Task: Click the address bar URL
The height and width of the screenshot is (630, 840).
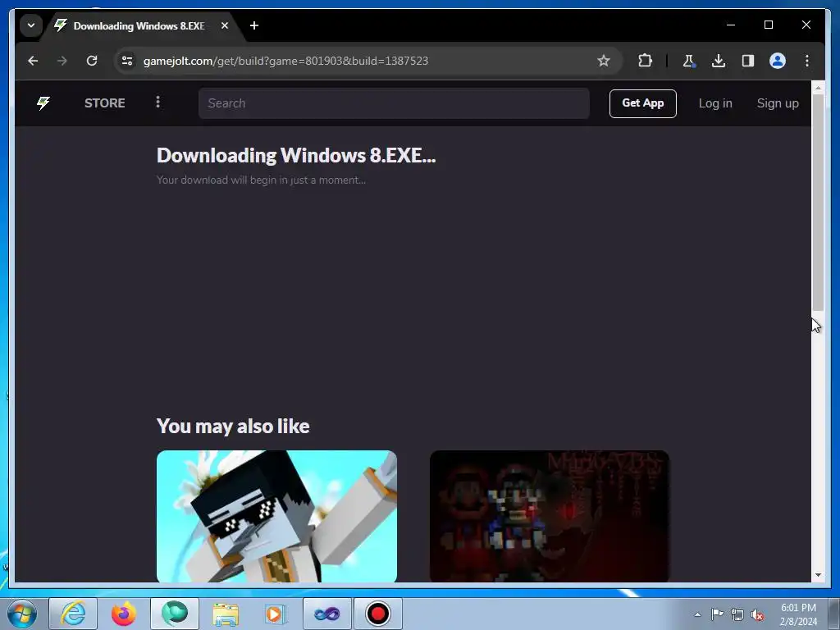Action: (285, 61)
